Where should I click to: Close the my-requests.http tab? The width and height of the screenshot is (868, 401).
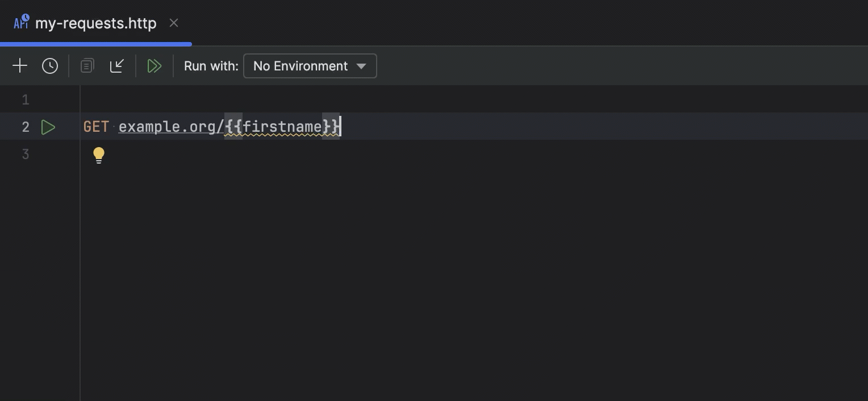click(x=174, y=23)
